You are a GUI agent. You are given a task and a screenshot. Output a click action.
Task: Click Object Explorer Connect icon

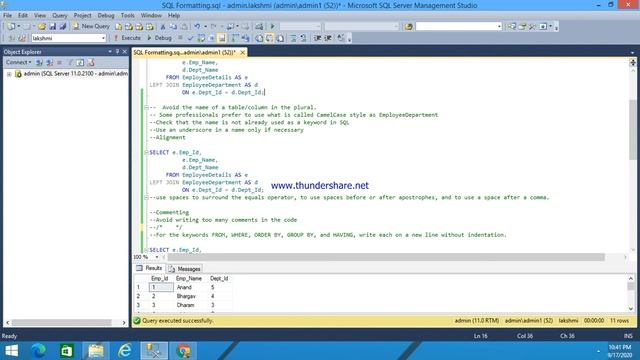coord(39,62)
